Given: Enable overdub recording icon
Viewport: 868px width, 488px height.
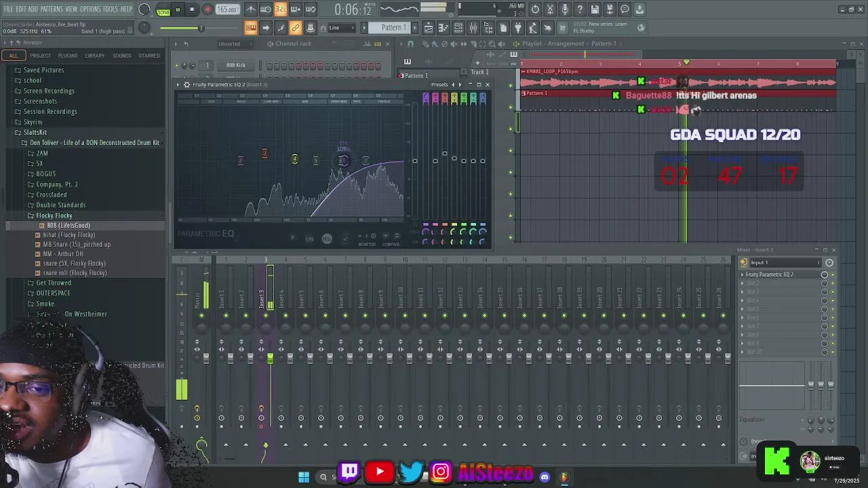Looking at the screenshot, I should coord(296,9).
